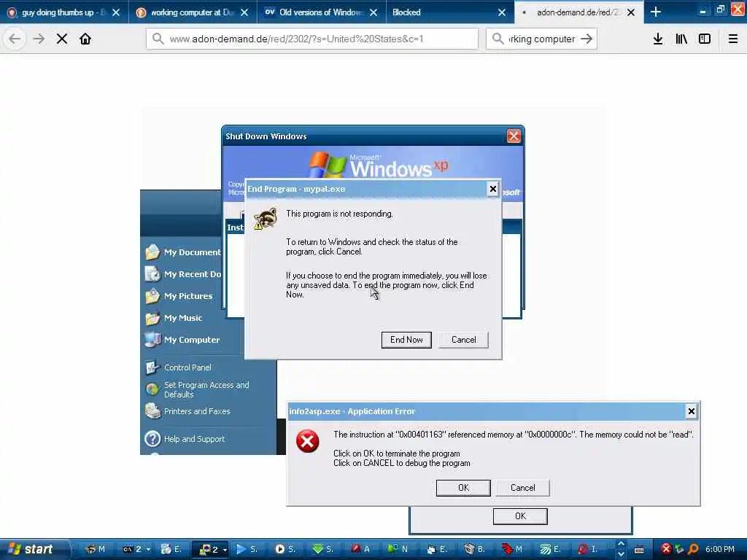Expand the command prompt taskbar group dropdown

click(x=148, y=550)
